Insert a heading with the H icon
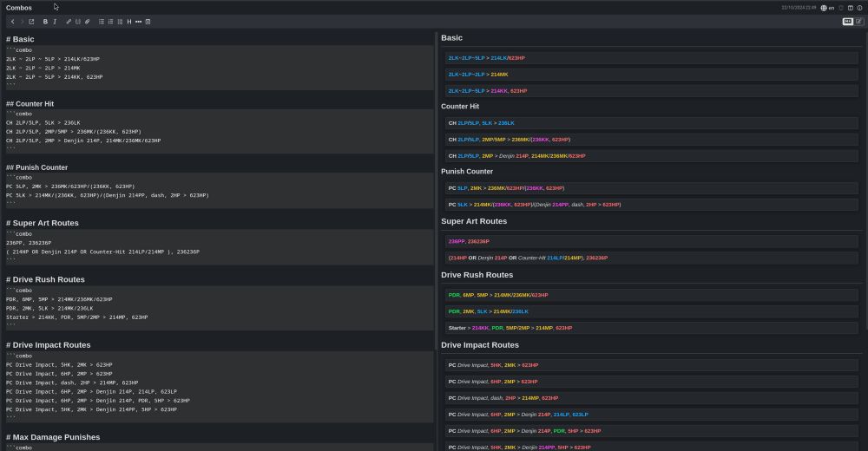 pyautogui.click(x=129, y=22)
